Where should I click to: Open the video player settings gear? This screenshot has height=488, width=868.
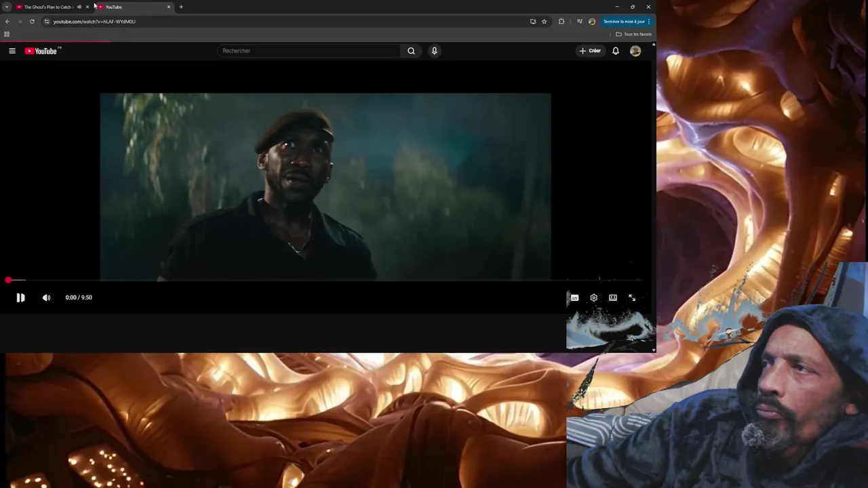click(x=593, y=298)
